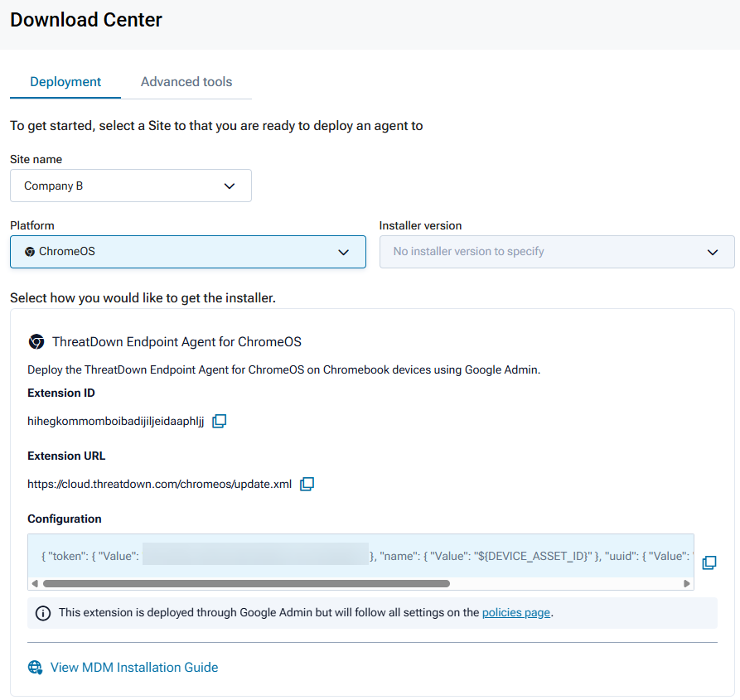740x700 pixels.
Task: Expand the Platform chevron arrow
Action: tap(344, 253)
